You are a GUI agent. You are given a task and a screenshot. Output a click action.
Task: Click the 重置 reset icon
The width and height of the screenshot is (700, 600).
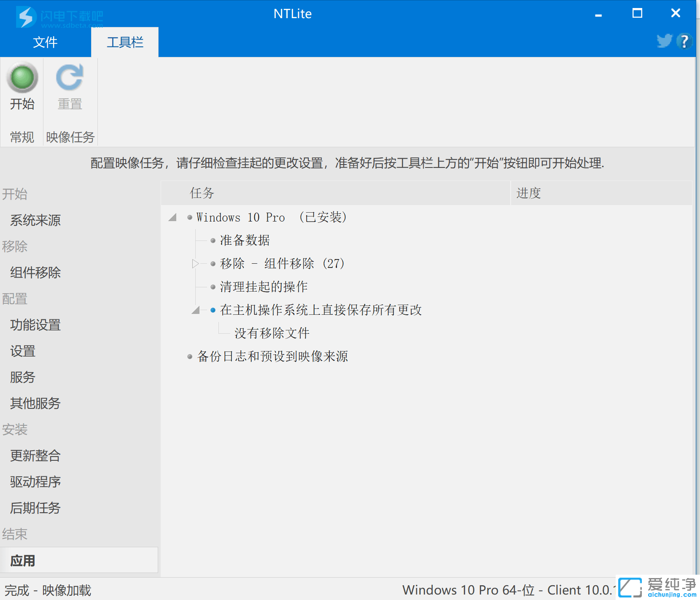click(69, 77)
